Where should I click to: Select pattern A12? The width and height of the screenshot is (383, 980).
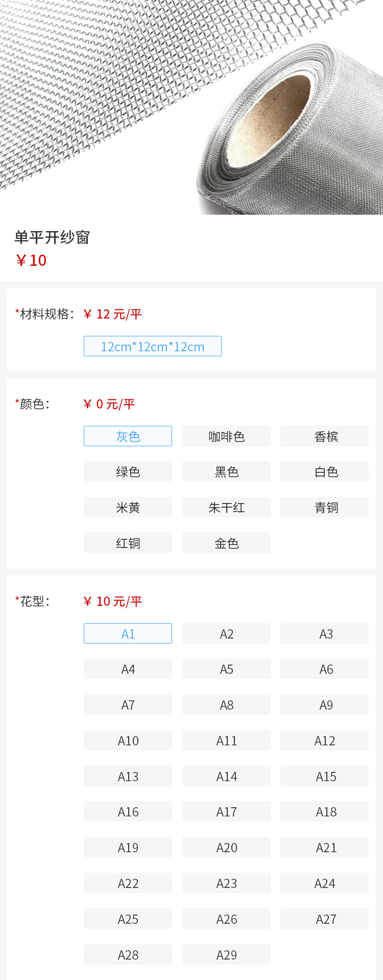pyautogui.click(x=324, y=740)
